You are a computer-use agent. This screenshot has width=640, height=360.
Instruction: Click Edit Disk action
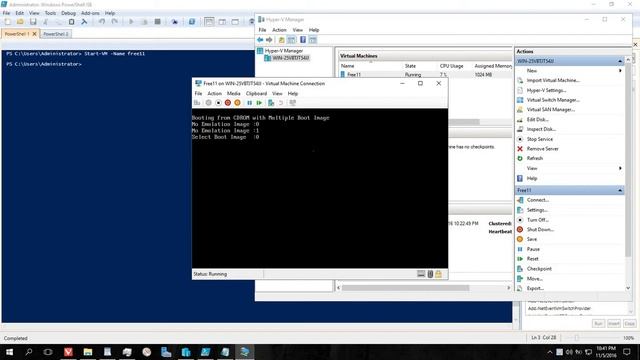[x=537, y=120]
